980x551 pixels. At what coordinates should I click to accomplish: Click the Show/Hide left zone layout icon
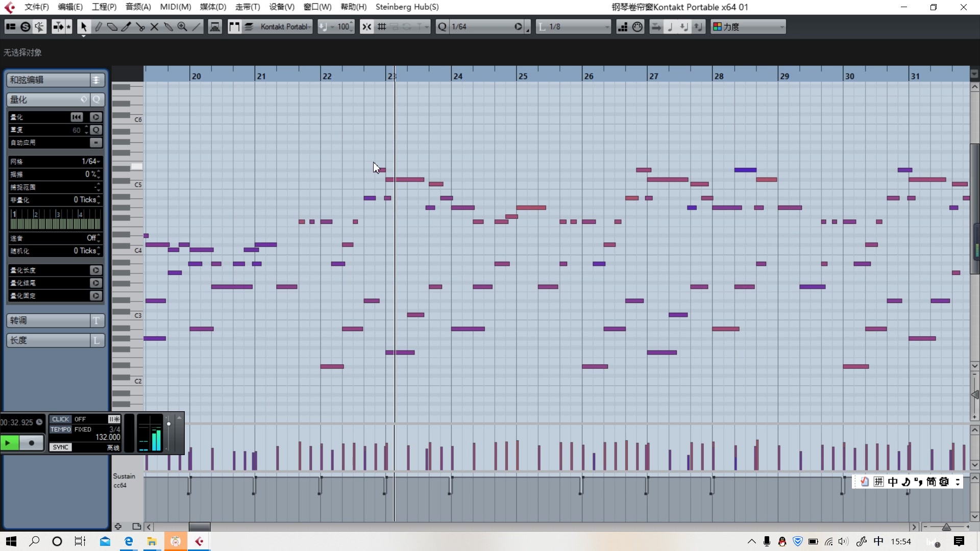11,27
